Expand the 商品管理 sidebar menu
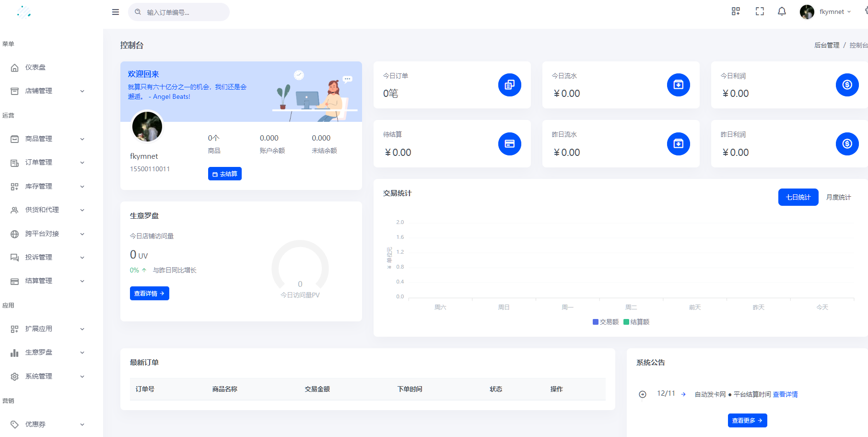 coord(48,139)
